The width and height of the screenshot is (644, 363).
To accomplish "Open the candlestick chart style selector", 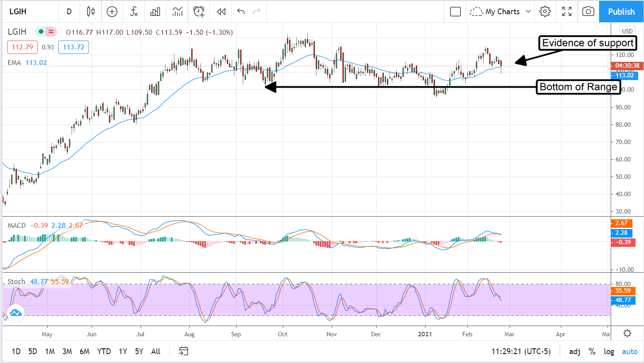I will click(x=91, y=12).
